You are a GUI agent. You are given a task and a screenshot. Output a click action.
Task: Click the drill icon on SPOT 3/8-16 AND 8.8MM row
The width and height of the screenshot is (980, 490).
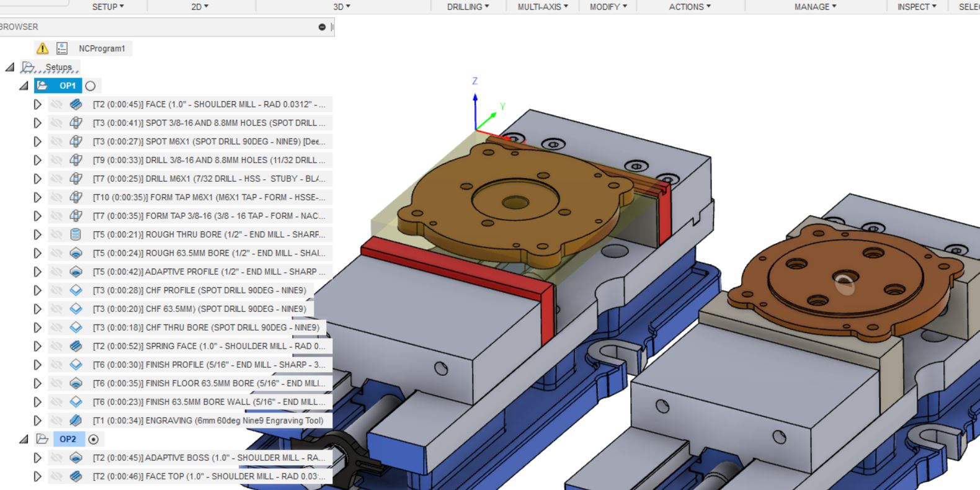76,123
